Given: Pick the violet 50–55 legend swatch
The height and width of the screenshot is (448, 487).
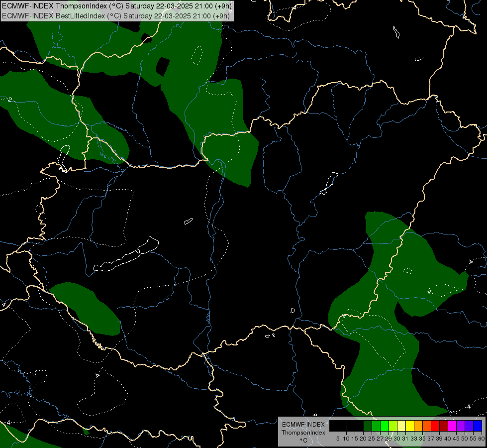Looking at the screenshot, I should click(x=469, y=426).
